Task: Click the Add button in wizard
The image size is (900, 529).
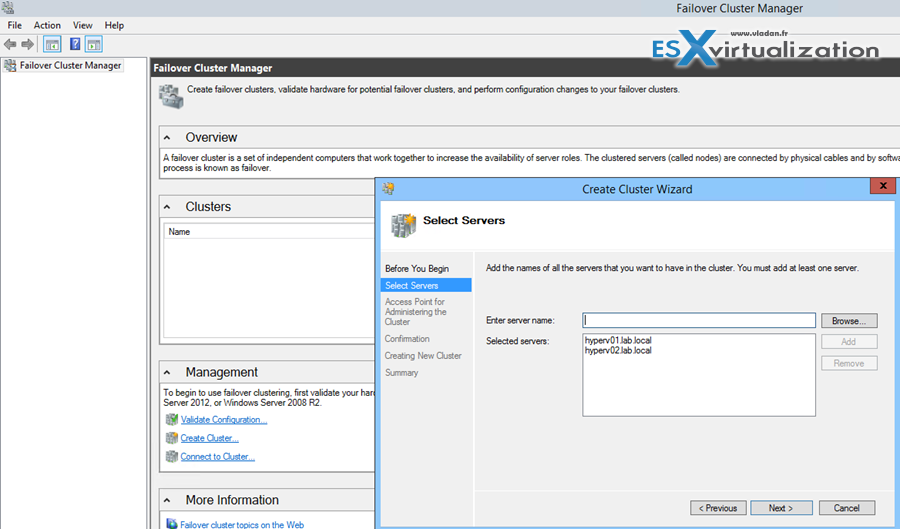Action: (x=849, y=341)
